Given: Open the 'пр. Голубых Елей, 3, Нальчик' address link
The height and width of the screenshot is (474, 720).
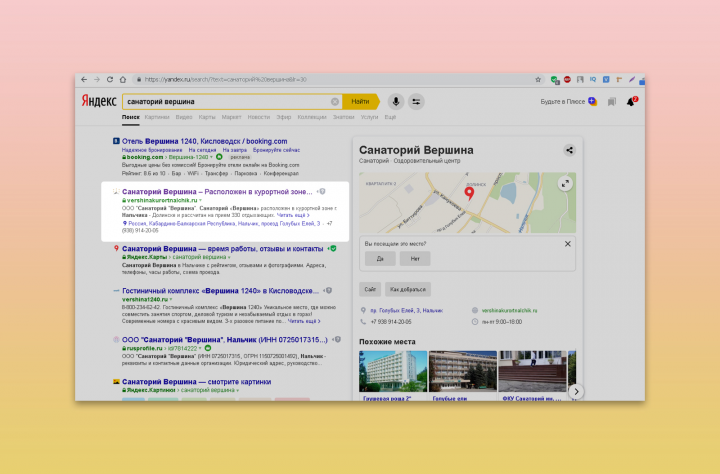Looking at the screenshot, I should coord(406,310).
